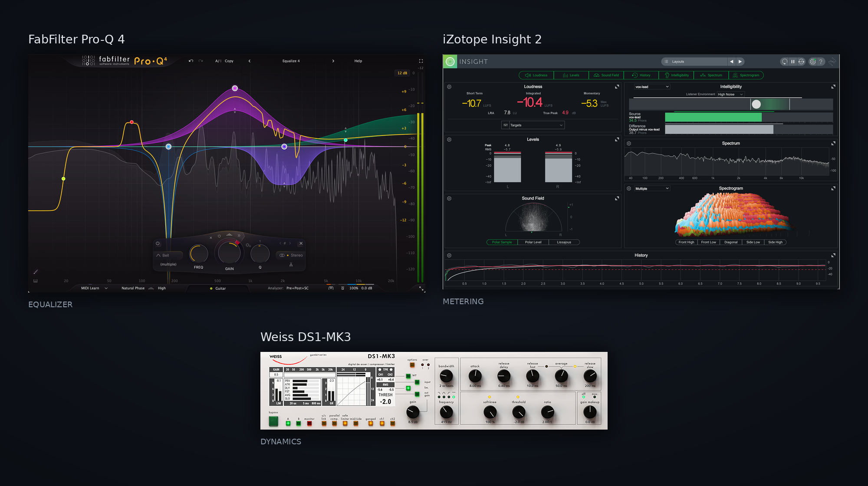Toggle the Levels module tab

571,75
